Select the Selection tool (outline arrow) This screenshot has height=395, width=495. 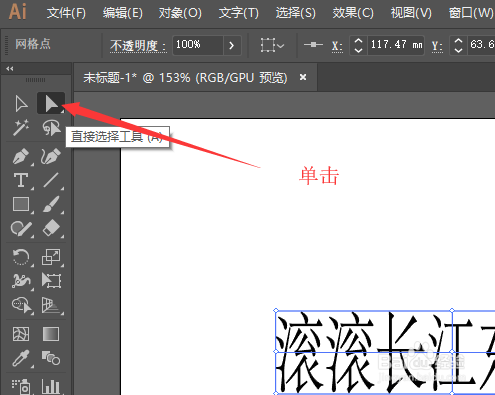21,103
